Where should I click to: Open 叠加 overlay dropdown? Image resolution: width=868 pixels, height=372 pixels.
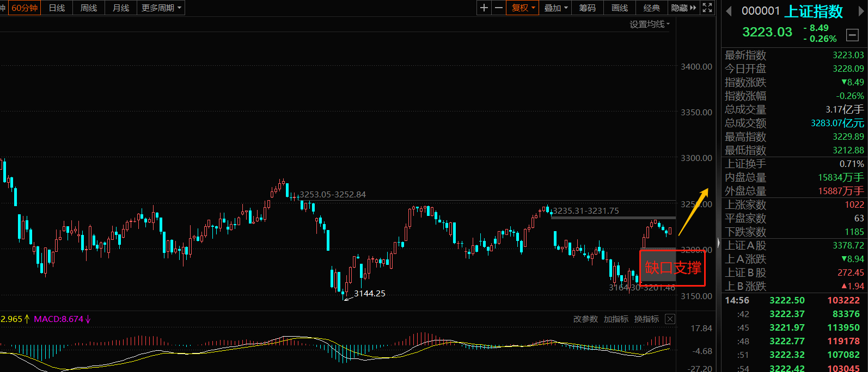coord(555,8)
